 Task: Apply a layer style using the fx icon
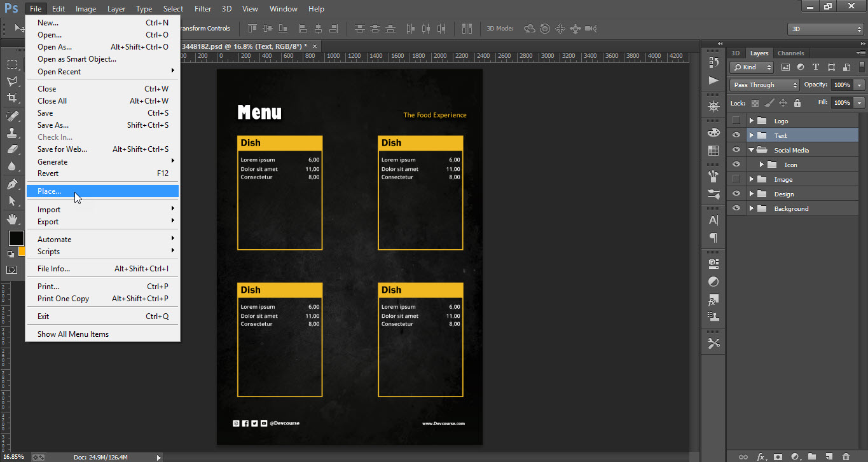click(x=761, y=456)
